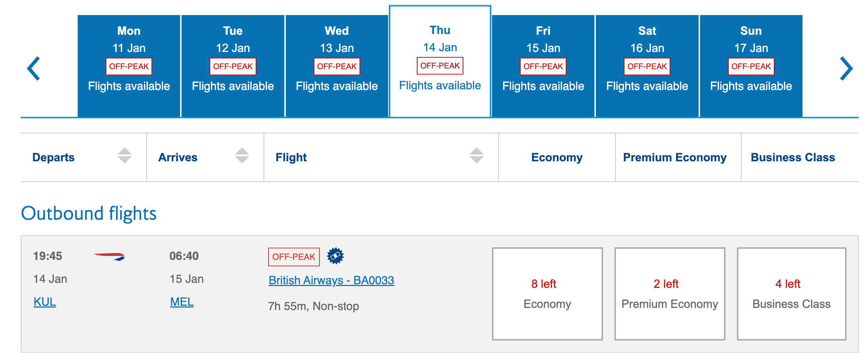This screenshot has height=362, width=868.
Task: Select the Economy fare with 8 left
Action: click(547, 294)
